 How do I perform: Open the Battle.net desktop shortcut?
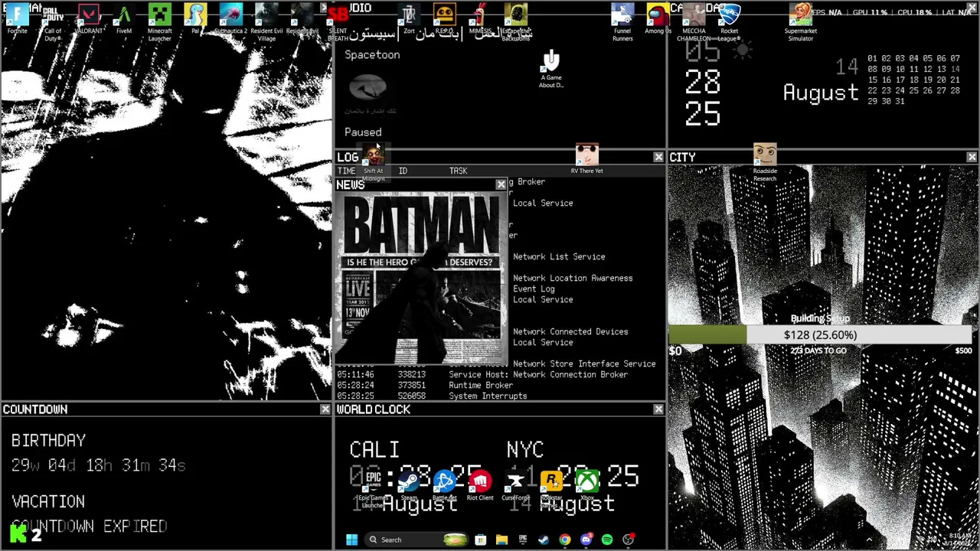click(x=444, y=486)
